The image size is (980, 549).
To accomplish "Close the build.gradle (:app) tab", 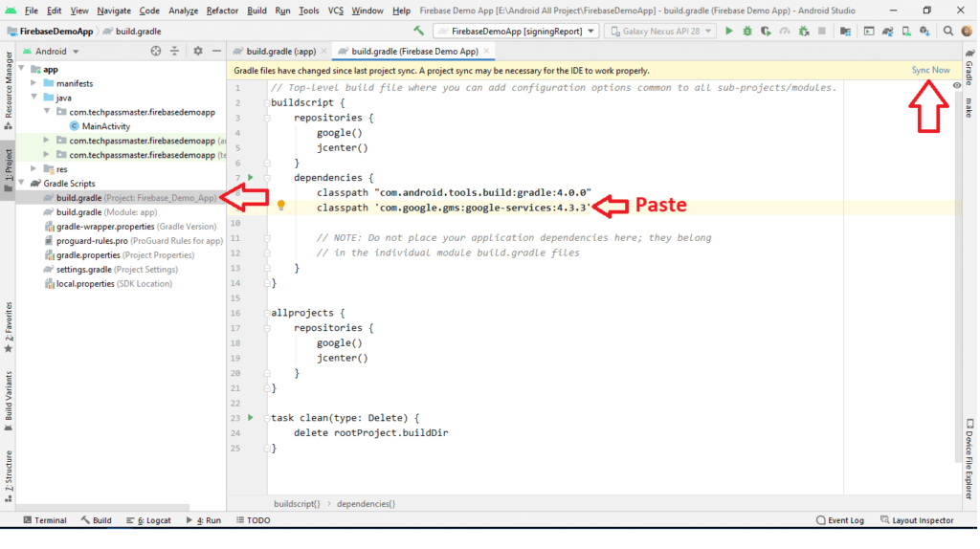I will (x=323, y=52).
